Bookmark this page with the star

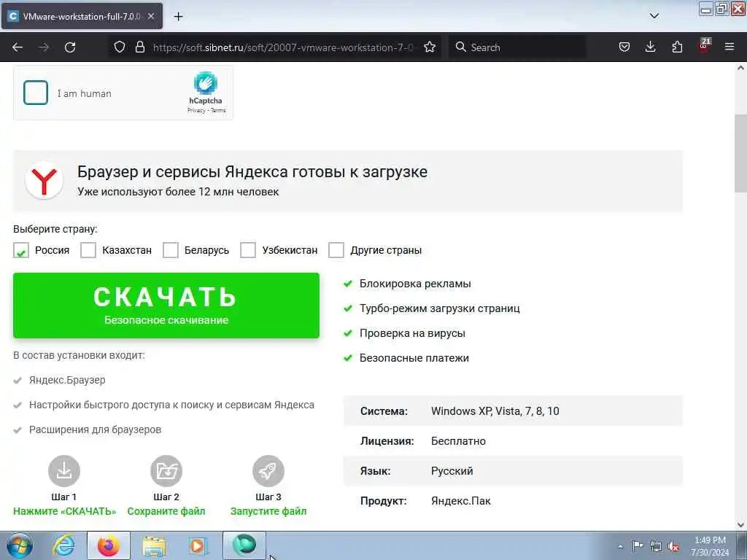pos(430,47)
